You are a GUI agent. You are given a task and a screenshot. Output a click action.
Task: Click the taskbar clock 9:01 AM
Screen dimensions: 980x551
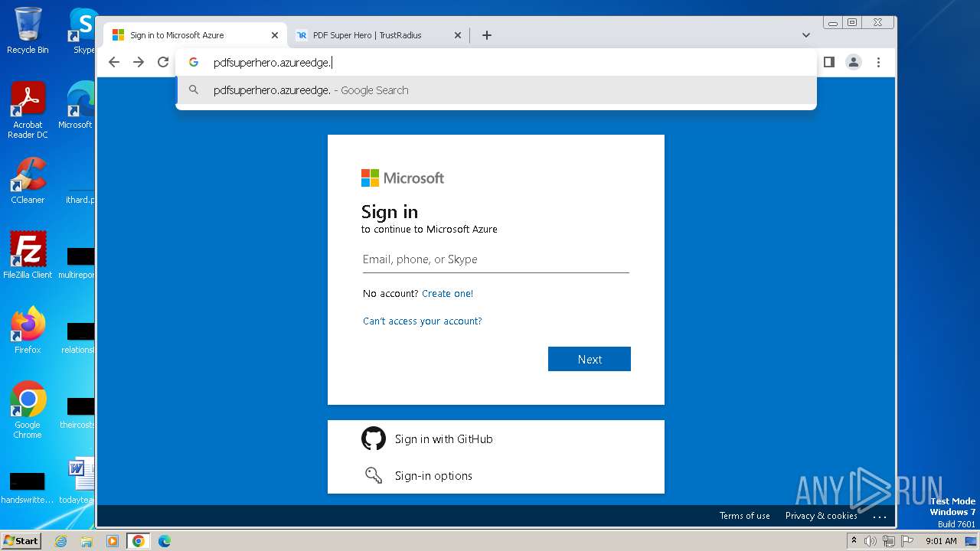pyautogui.click(x=941, y=541)
